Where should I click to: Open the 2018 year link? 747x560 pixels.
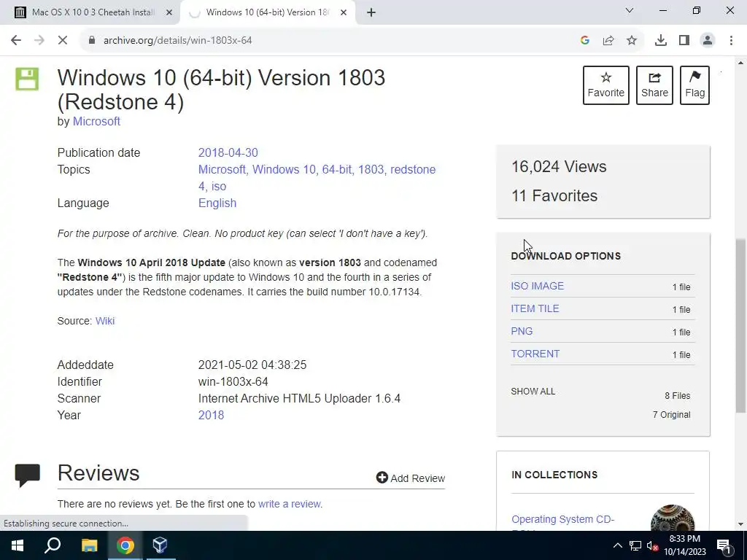coord(211,415)
